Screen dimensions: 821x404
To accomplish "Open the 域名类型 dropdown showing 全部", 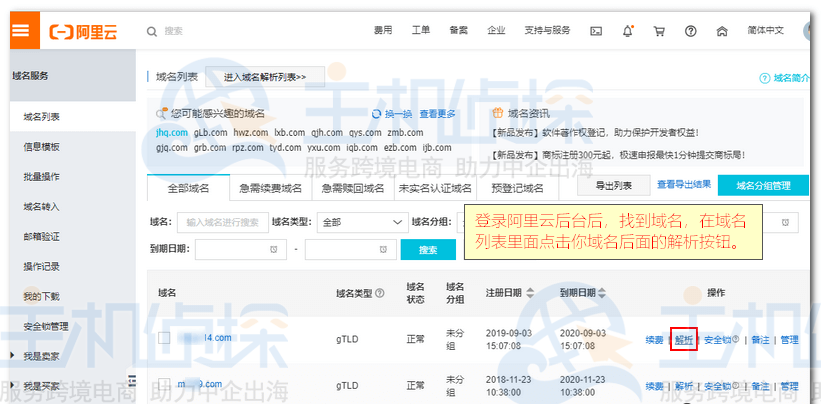I will (x=362, y=222).
